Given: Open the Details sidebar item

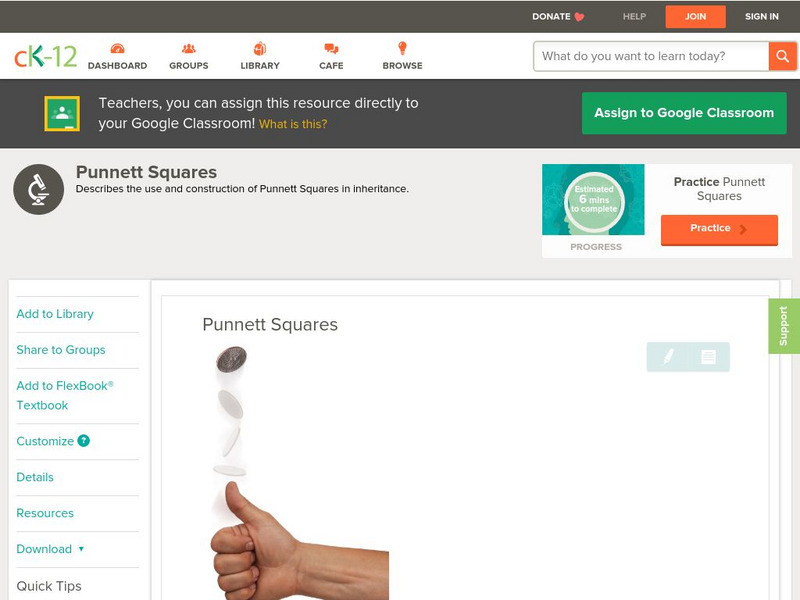Looking at the screenshot, I should point(35,477).
